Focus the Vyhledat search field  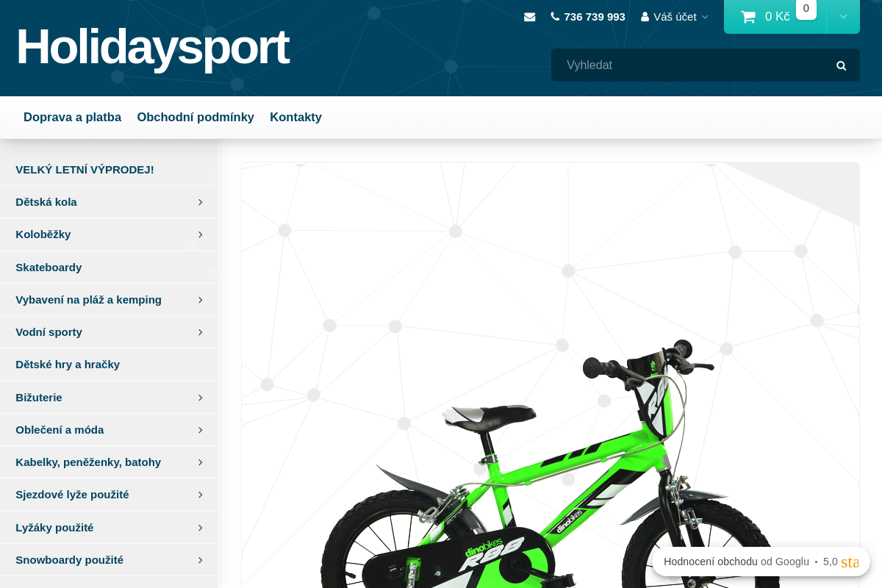(x=691, y=65)
